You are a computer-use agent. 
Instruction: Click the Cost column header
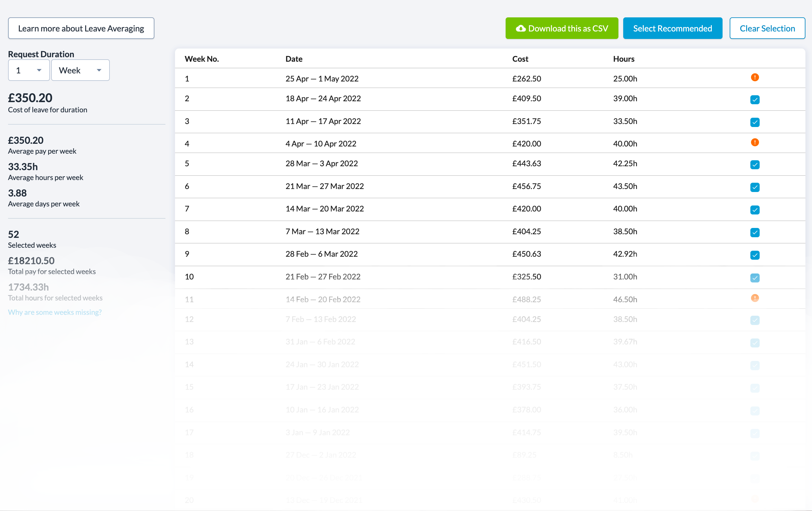click(520, 59)
